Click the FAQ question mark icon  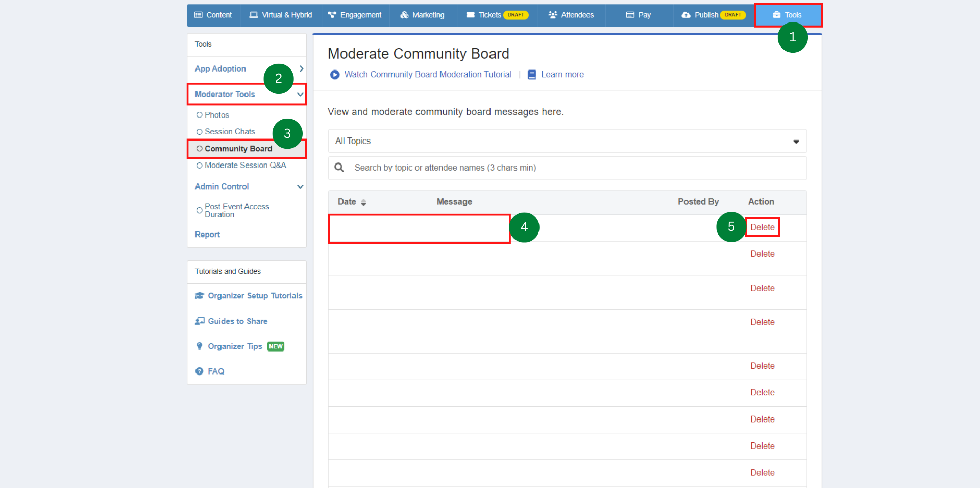[200, 371]
